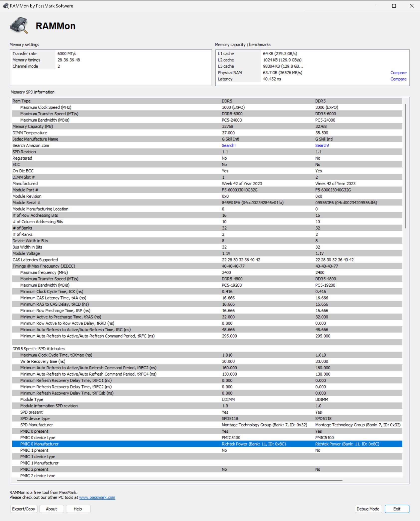Image resolution: width=420 pixels, height=521 pixels.
Task: Select the L3 cache row
Action: click(x=312, y=66)
